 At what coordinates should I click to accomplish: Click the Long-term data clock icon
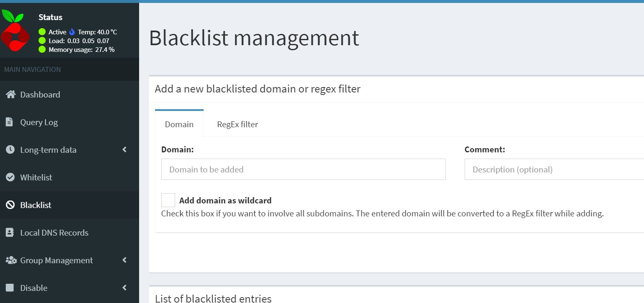(x=10, y=150)
